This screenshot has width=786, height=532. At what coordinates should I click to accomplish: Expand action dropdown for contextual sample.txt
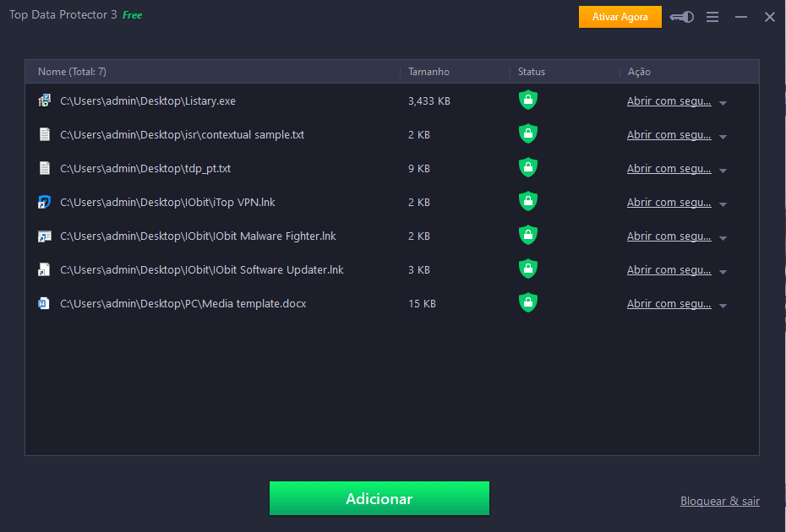click(723, 137)
